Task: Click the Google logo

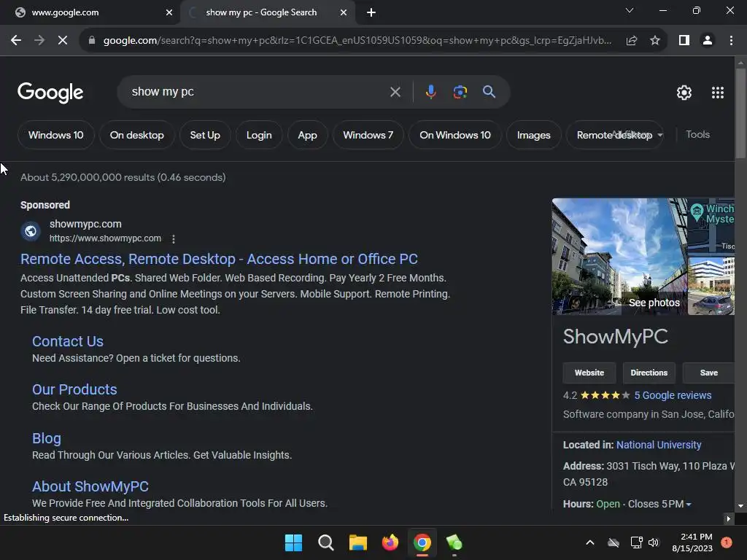Action: (x=50, y=93)
